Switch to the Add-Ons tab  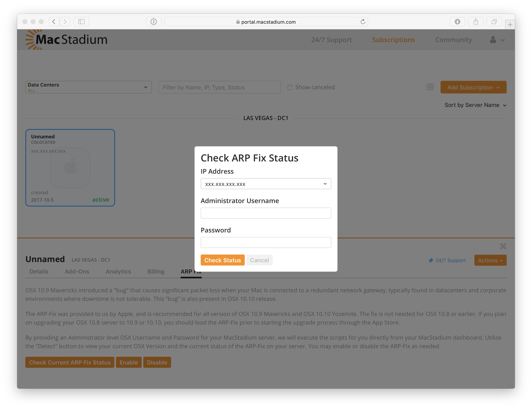[x=77, y=271]
